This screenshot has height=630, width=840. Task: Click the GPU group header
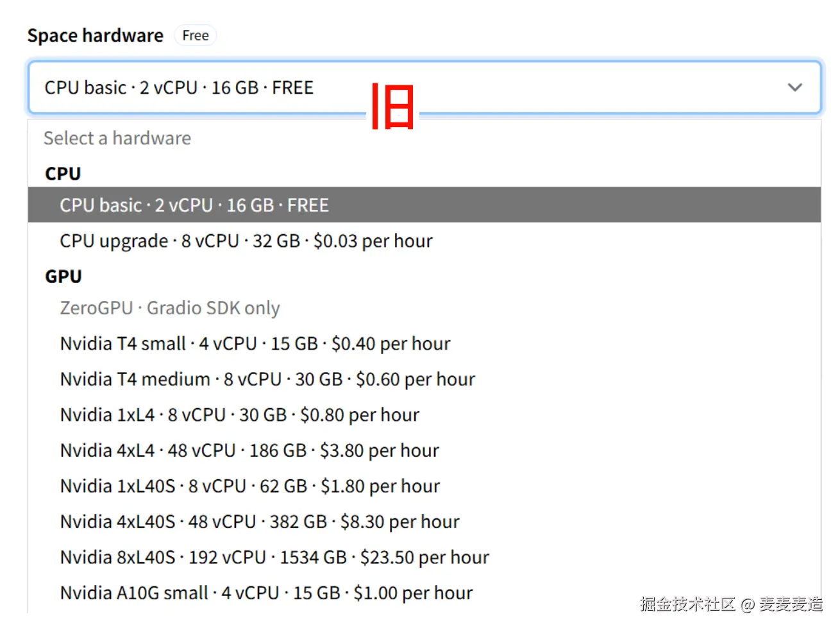(63, 276)
